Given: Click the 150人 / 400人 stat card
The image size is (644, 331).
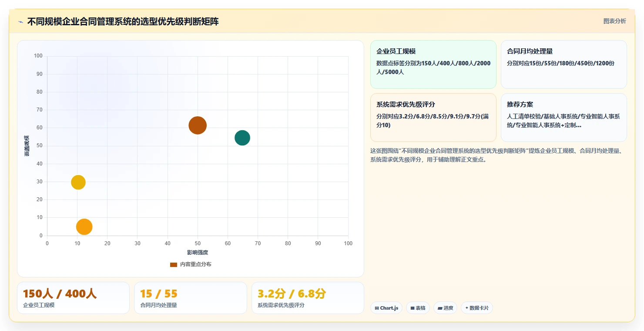Looking at the screenshot, I should tap(73, 298).
